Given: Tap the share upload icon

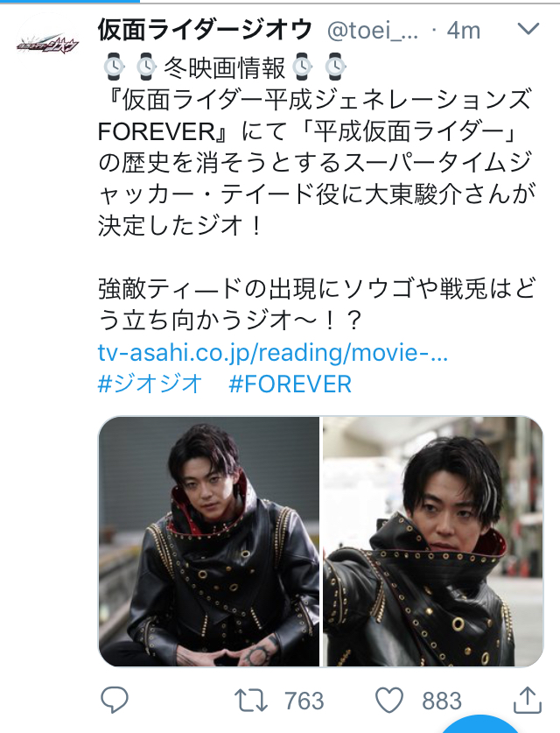Looking at the screenshot, I should [528, 700].
